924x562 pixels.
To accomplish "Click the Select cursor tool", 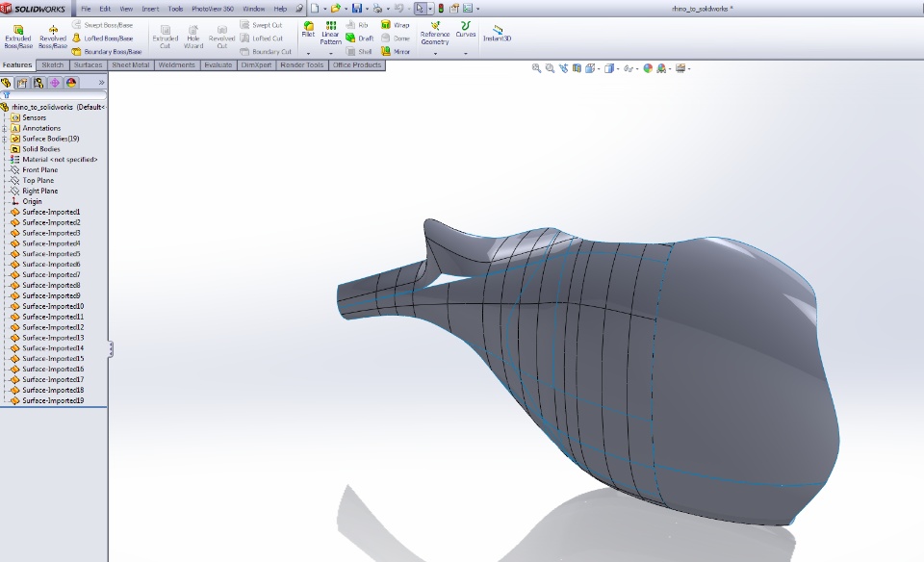I will 420,9.
